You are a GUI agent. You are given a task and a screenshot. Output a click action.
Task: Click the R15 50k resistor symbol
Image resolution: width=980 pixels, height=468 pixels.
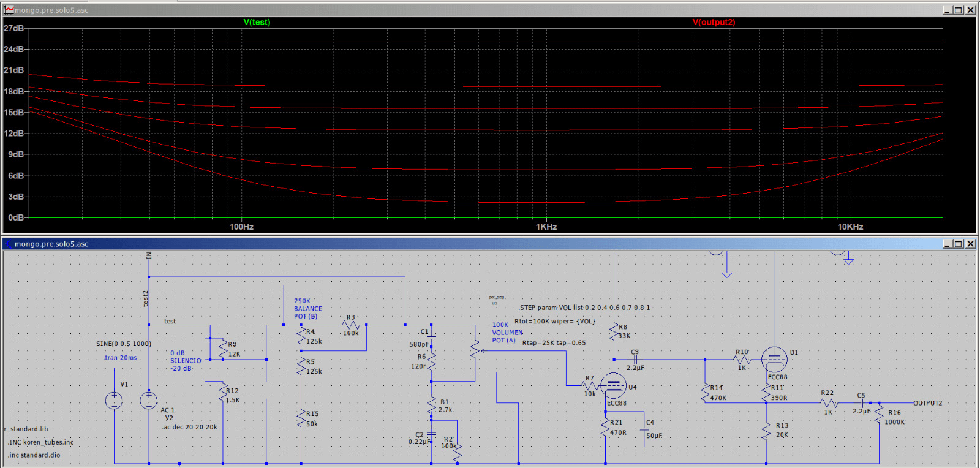pos(301,419)
